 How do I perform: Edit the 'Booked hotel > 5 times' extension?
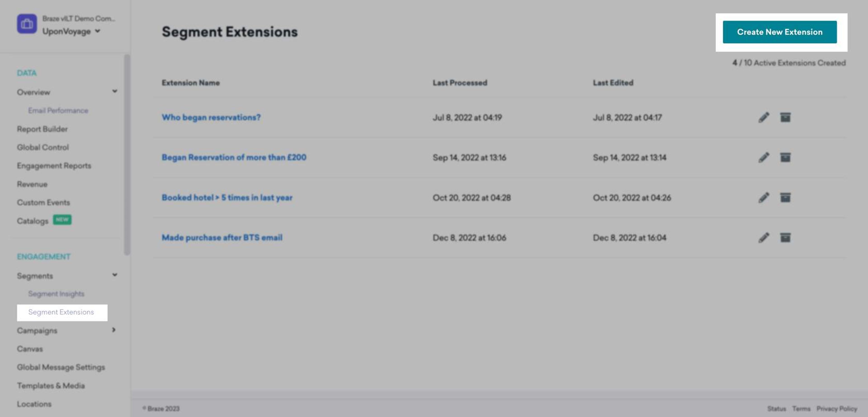764,198
